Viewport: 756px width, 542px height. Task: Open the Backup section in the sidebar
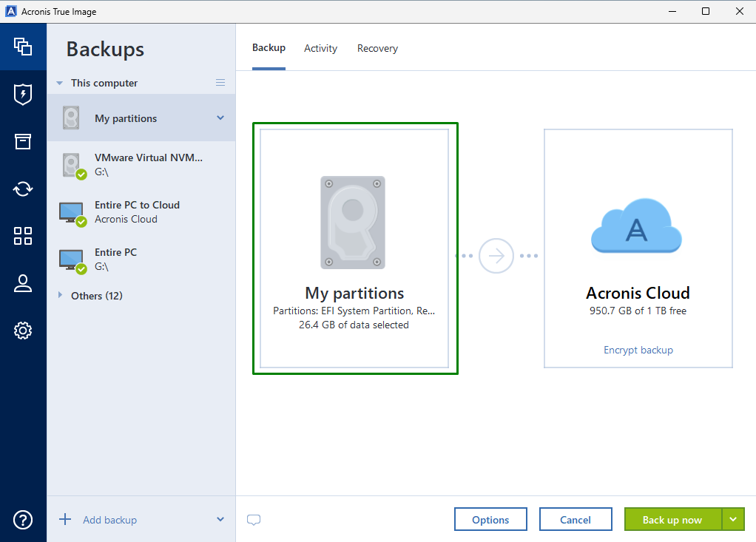coord(23,47)
